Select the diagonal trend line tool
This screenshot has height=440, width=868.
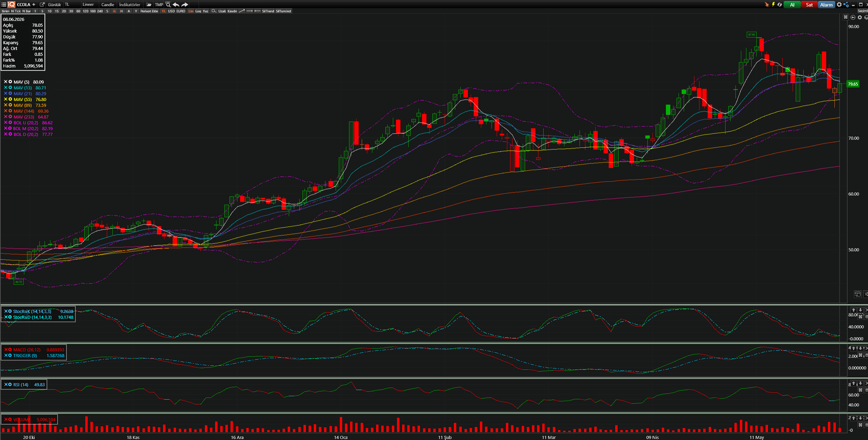242,11
